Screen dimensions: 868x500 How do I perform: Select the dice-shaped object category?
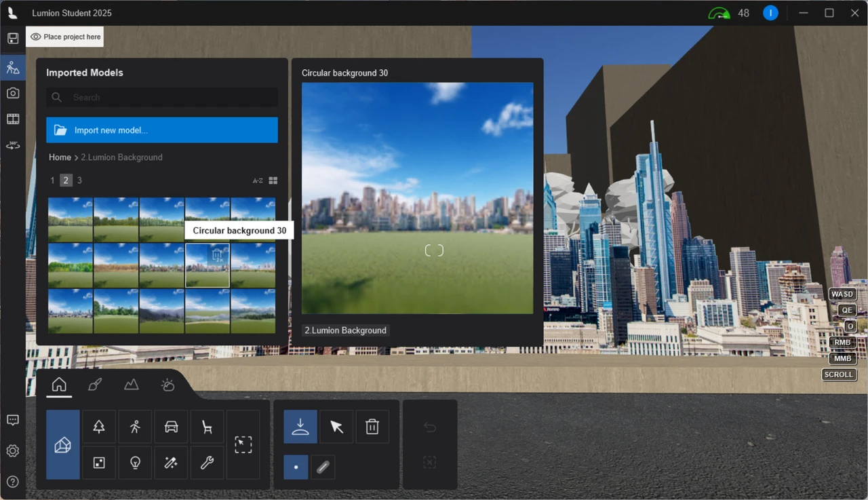click(99, 463)
